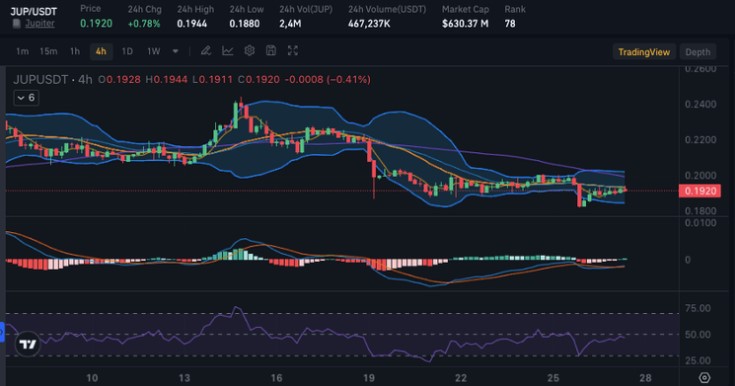
Task: Open the indicators chart icon
Action: tap(227, 51)
